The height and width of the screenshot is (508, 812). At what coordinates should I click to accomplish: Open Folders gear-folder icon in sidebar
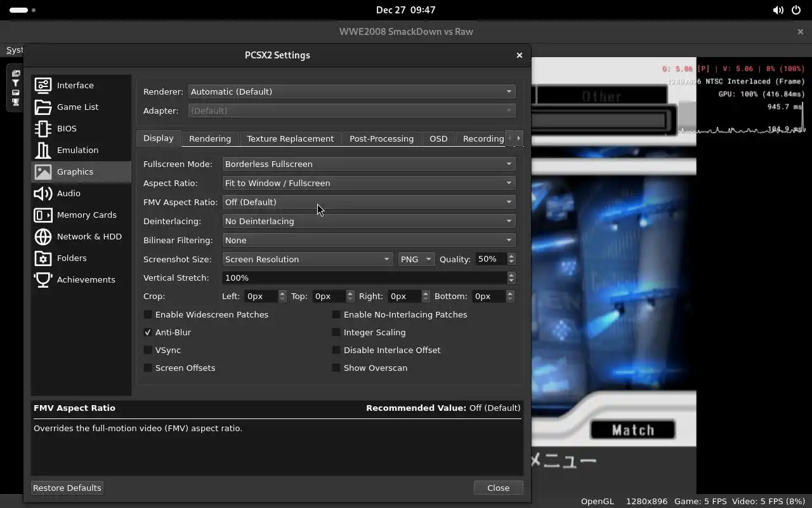point(43,258)
